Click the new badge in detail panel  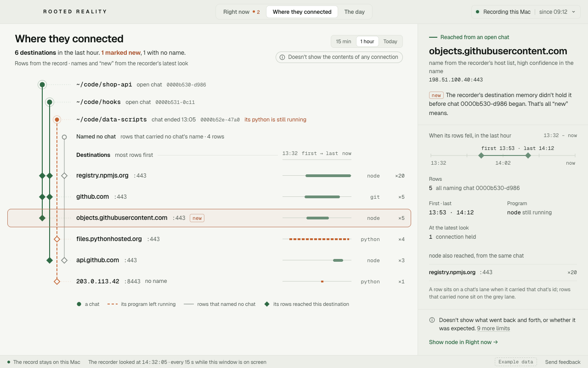[x=436, y=96]
